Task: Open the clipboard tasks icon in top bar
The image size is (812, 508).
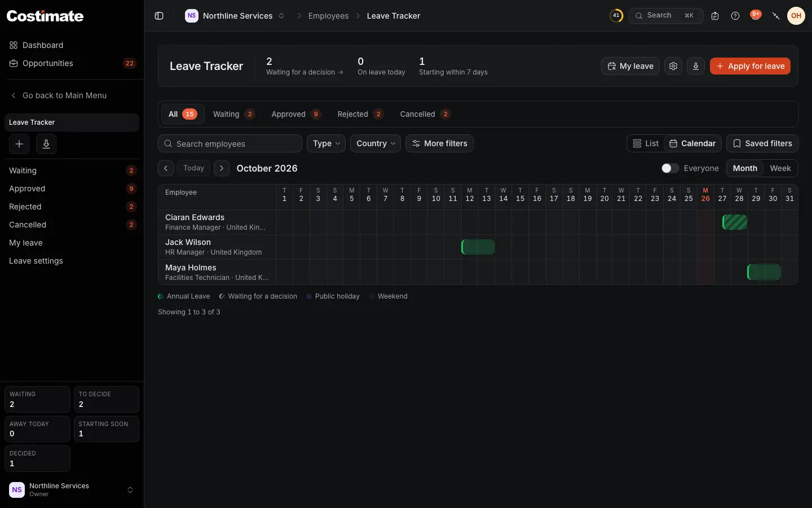Action: click(715, 16)
